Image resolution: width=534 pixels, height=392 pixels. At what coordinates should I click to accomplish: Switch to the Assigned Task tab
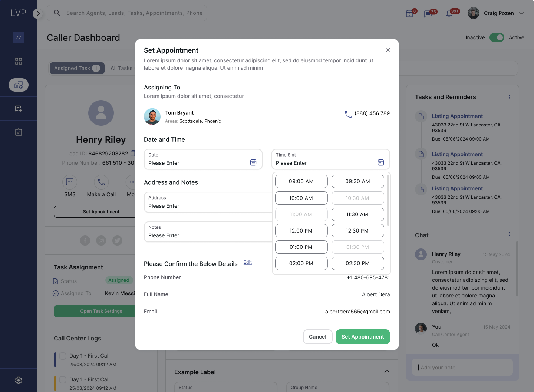pos(77,68)
